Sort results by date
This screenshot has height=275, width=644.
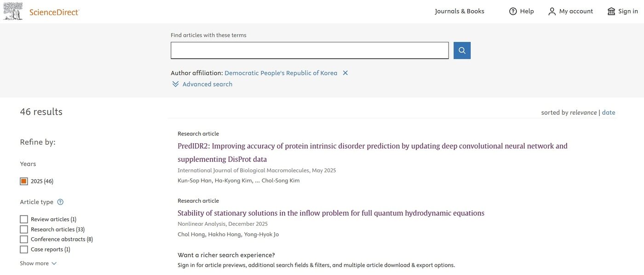[x=608, y=112]
